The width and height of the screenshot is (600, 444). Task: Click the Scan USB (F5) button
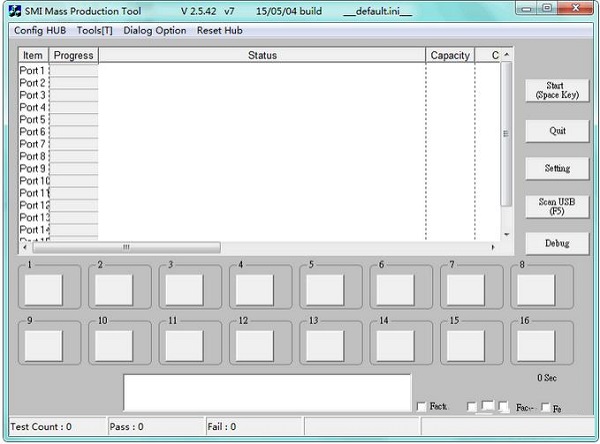pyautogui.click(x=557, y=206)
